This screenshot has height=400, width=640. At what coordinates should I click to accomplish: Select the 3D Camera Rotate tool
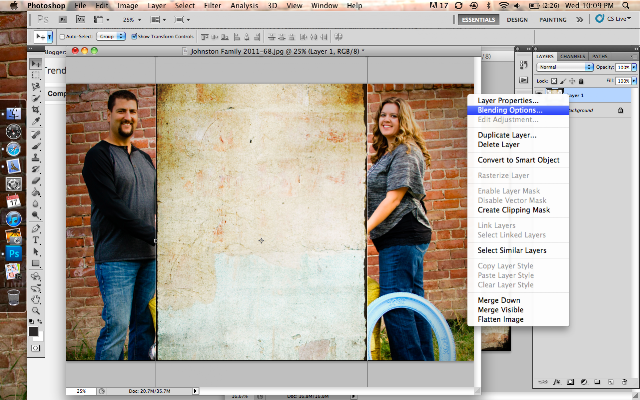point(36,288)
